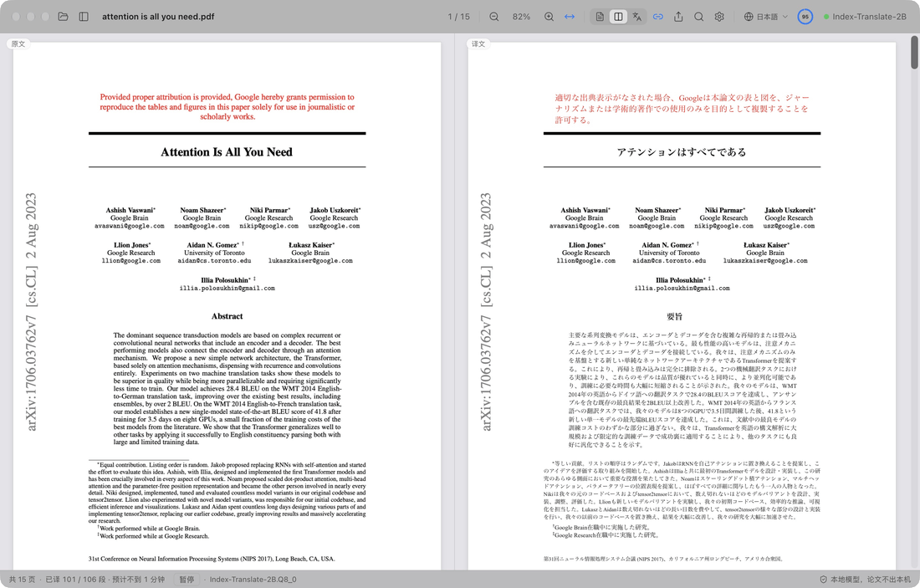Click author name Noam Shazeer in original
920x588 pixels.
point(202,210)
